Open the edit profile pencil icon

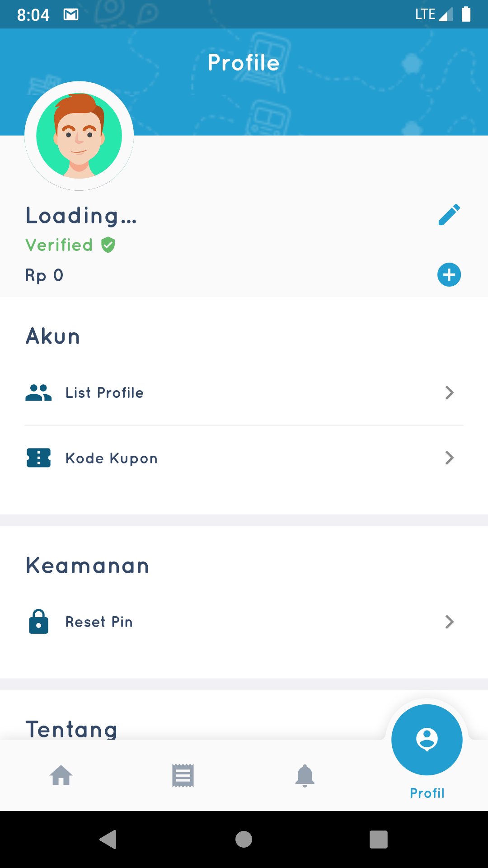click(449, 214)
